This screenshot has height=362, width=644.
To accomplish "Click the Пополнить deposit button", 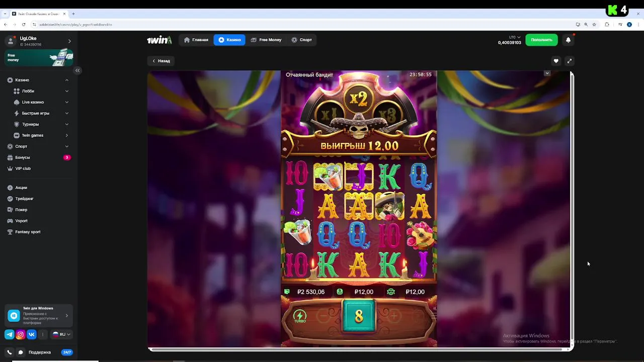I will [x=541, y=40].
